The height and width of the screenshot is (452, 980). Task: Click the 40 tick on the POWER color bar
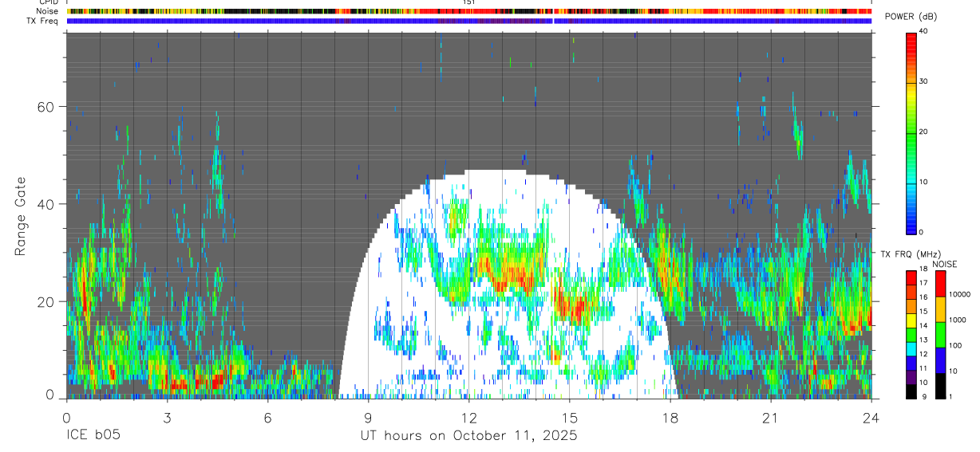tap(924, 31)
